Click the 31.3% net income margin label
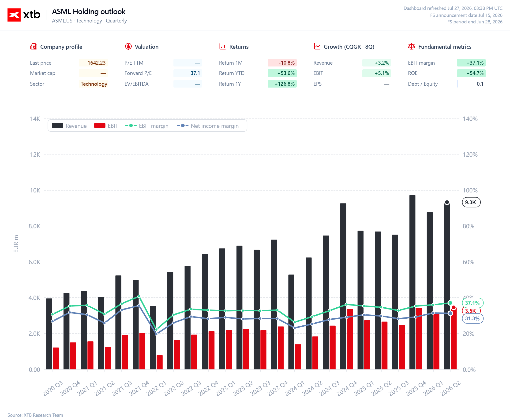The image size is (510, 420). (x=473, y=318)
